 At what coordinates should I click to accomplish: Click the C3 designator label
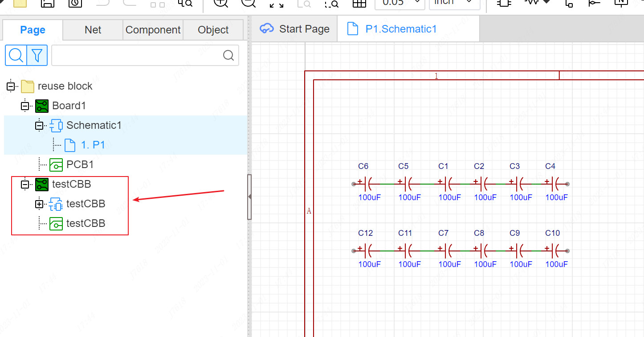click(x=515, y=166)
